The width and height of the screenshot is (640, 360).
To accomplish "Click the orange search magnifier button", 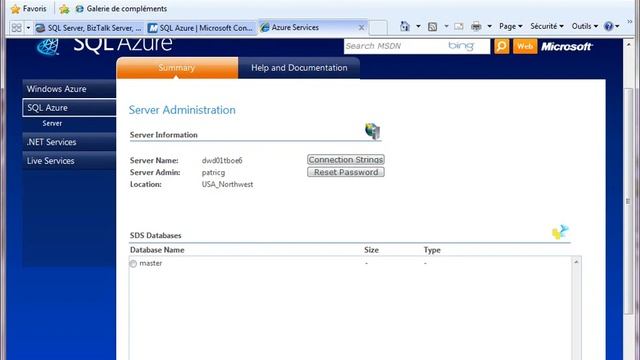I will pos(502,47).
